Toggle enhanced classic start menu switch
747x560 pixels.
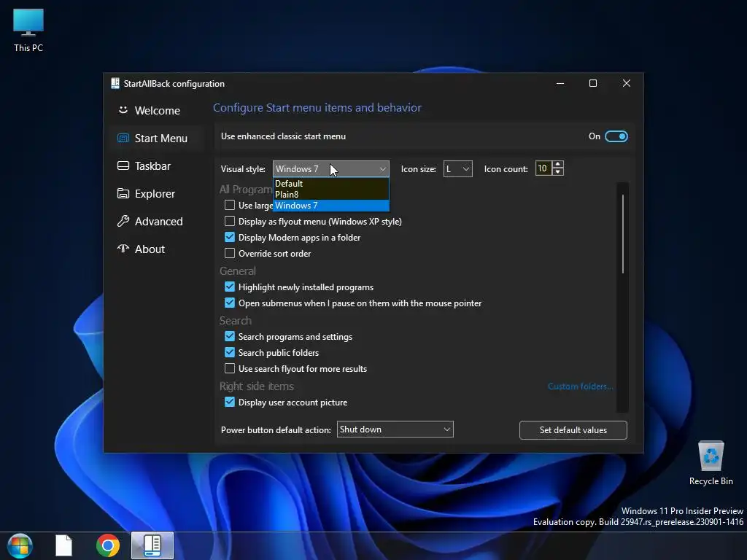tap(616, 136)
